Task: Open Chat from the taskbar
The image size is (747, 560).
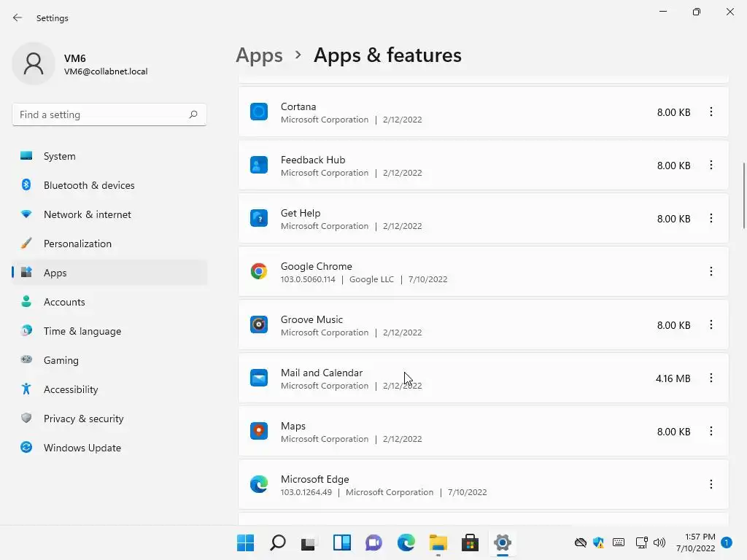Action: (373, 542)
